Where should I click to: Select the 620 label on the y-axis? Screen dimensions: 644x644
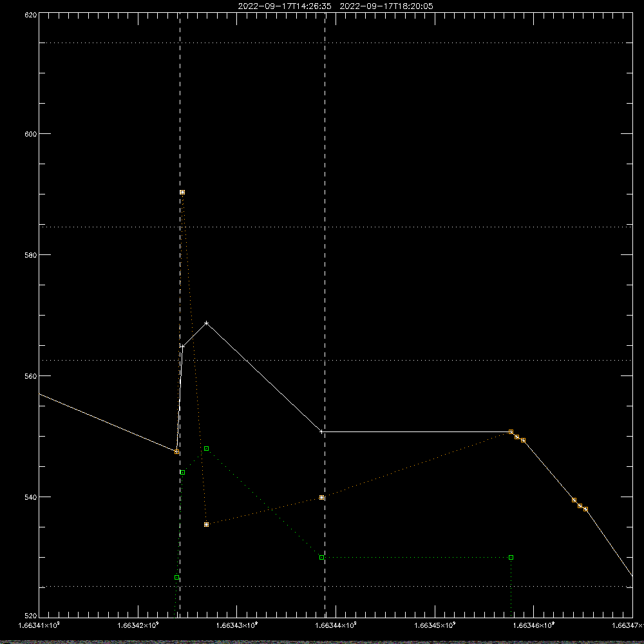click(x=31, y=15)
